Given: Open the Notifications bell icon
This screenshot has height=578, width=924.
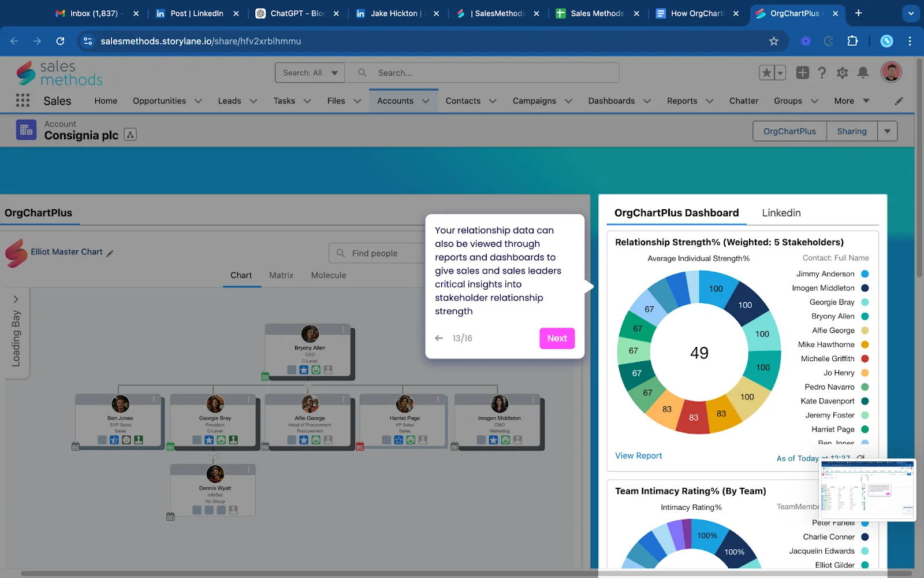Looking at the screenshot, I should [863, 72].
